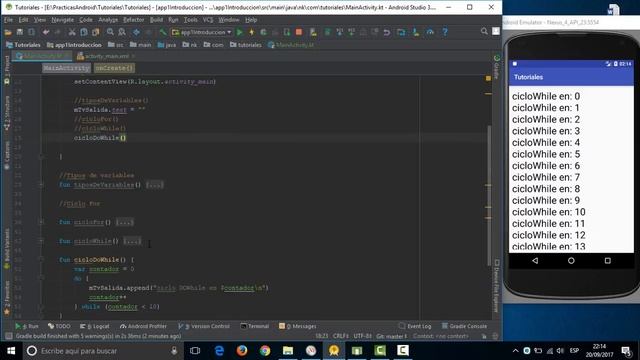Open the Messages tool window
640x360 pixels.
point(298,326)
